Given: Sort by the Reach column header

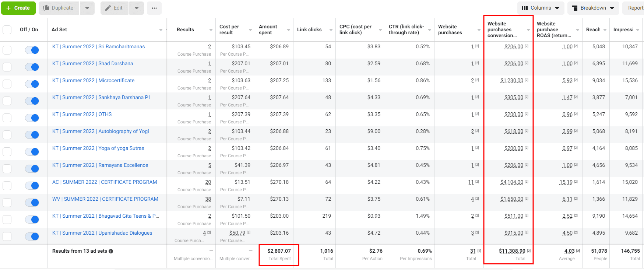Looking at the screenshot, I should pos(593,29).
